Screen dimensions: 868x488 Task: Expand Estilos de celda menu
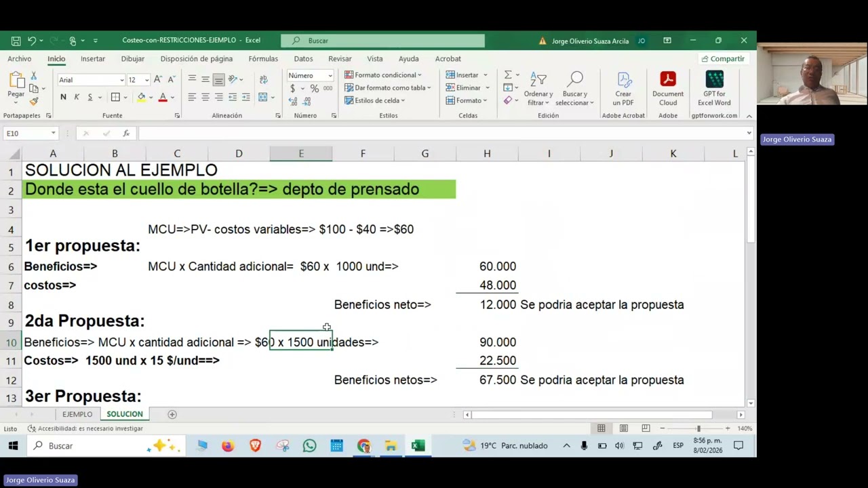pos(375,100)
